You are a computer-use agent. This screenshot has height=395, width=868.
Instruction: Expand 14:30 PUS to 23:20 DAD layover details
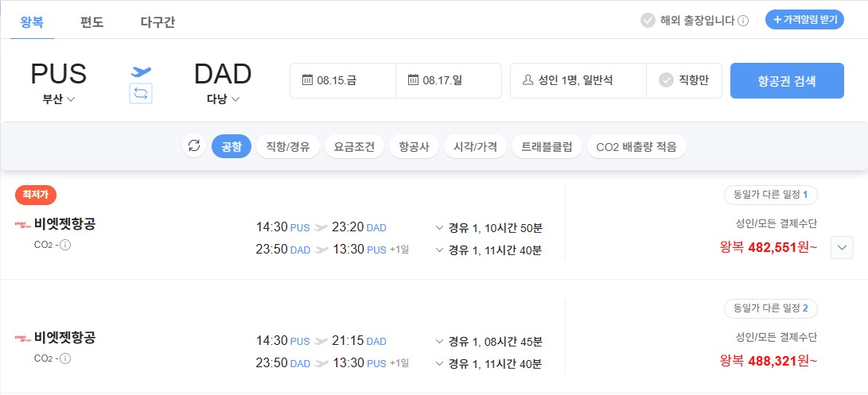[439, 227]
